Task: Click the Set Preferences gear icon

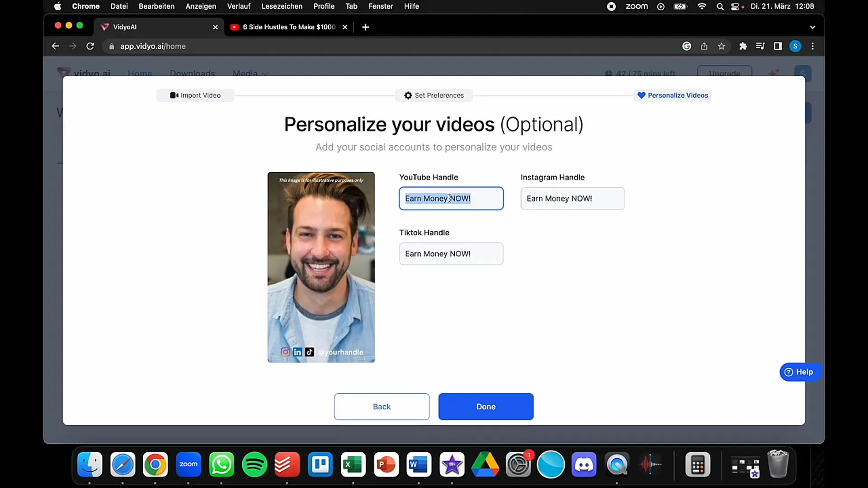Action: [x=408, y=95]
